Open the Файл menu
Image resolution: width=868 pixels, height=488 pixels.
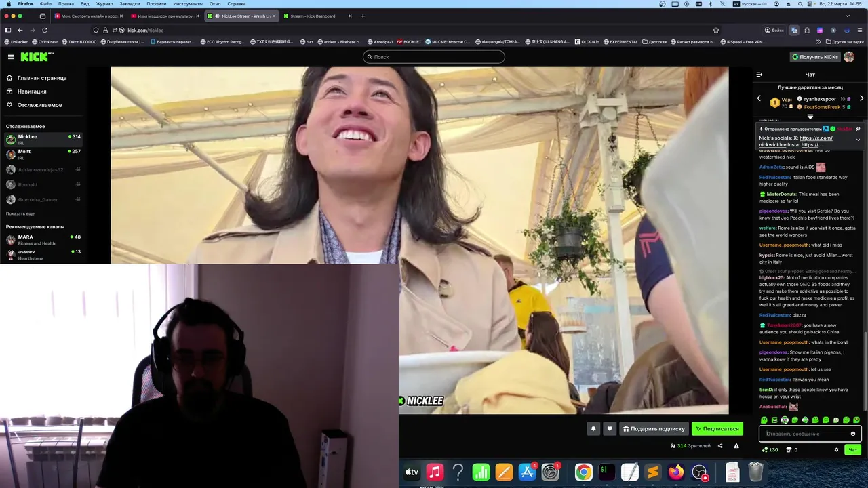(45, 4)
